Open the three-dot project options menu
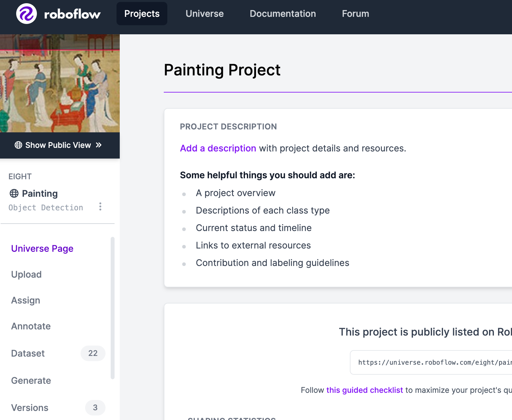 point(100,206)
